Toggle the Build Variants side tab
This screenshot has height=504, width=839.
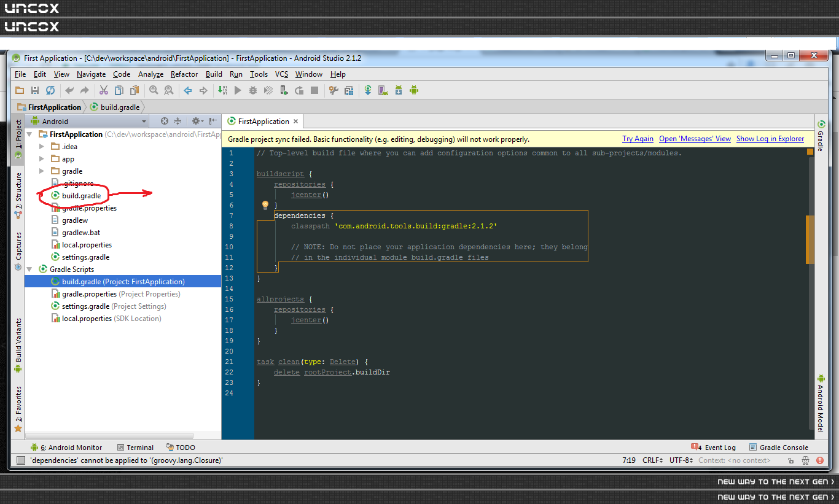(18, 345)
